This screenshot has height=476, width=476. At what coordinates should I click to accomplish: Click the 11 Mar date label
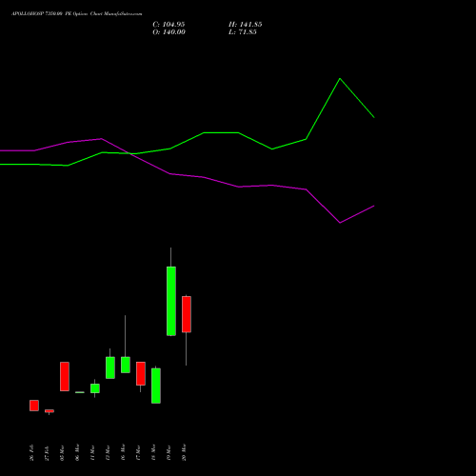(92, 452)
